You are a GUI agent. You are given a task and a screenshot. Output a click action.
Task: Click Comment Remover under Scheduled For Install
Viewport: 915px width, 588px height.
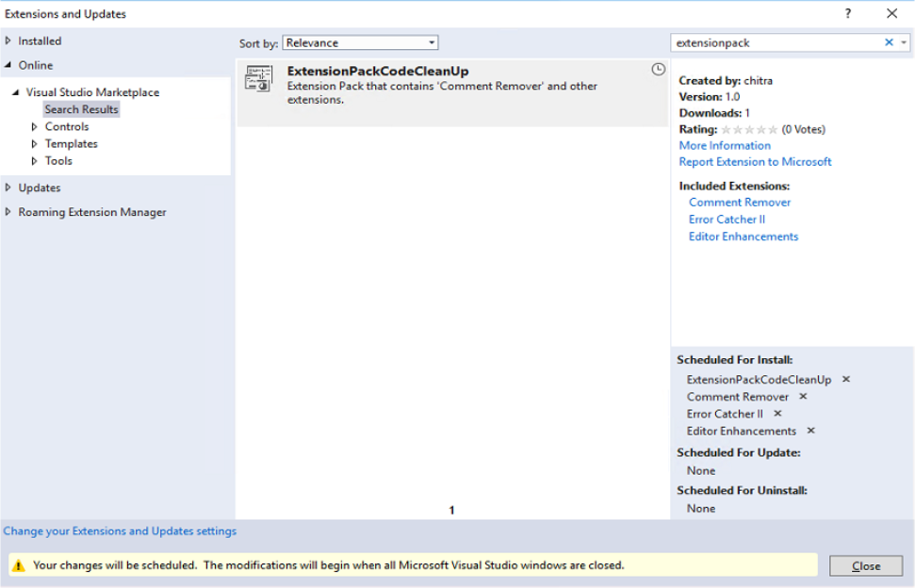(x=738, y=397)
